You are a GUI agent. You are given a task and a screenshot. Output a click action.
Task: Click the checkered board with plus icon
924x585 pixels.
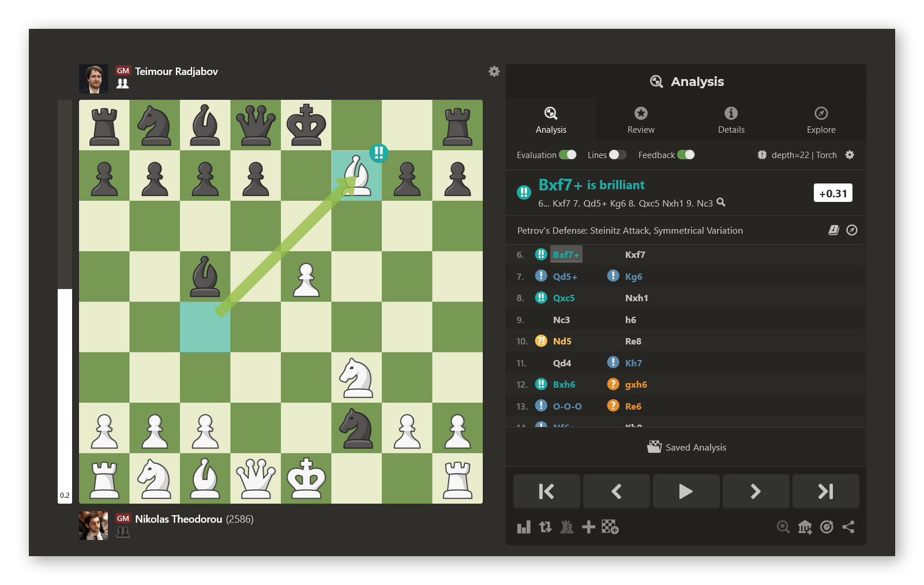[610, 527]
